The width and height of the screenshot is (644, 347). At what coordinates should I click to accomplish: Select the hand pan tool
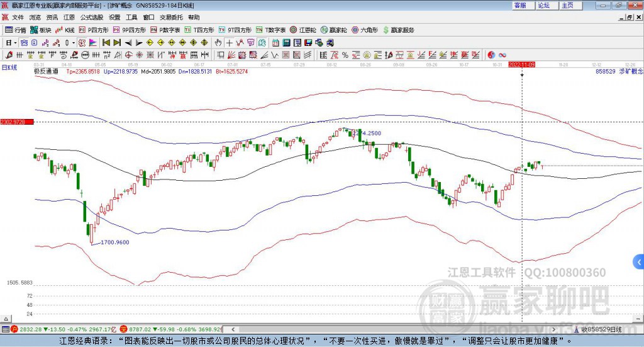point(218,43)
